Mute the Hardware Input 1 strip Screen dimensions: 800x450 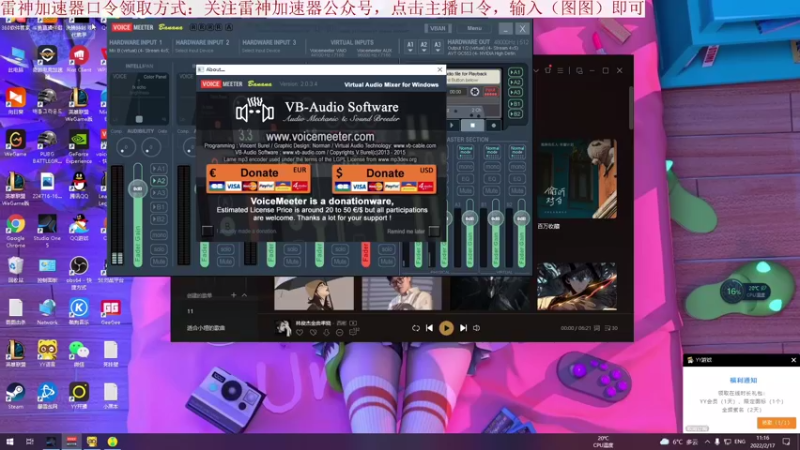(x=159, y=262)
